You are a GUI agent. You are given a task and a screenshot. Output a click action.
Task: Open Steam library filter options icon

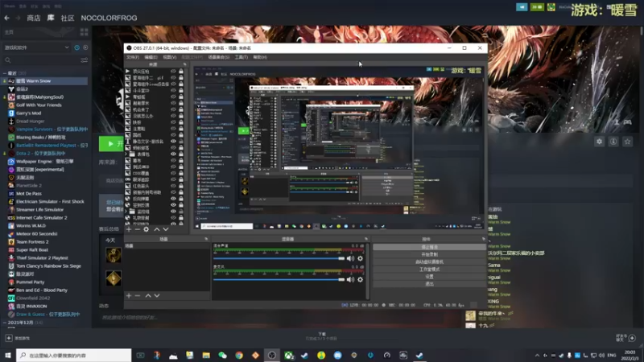(x=85, y=60)
